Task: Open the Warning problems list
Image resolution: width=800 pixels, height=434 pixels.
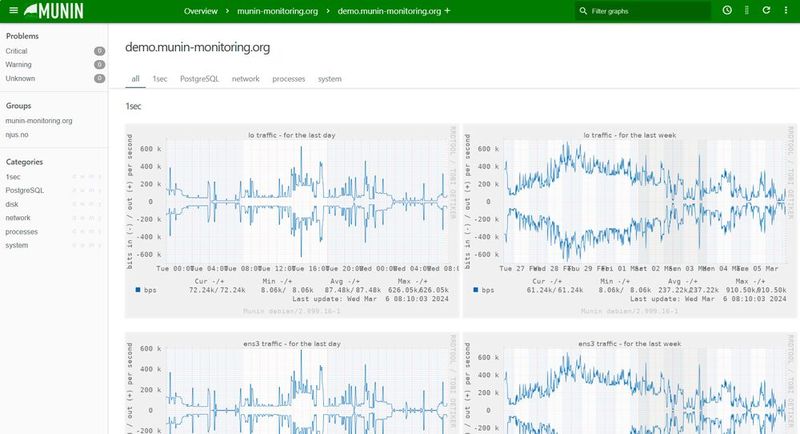Action: tap(20, 64)
